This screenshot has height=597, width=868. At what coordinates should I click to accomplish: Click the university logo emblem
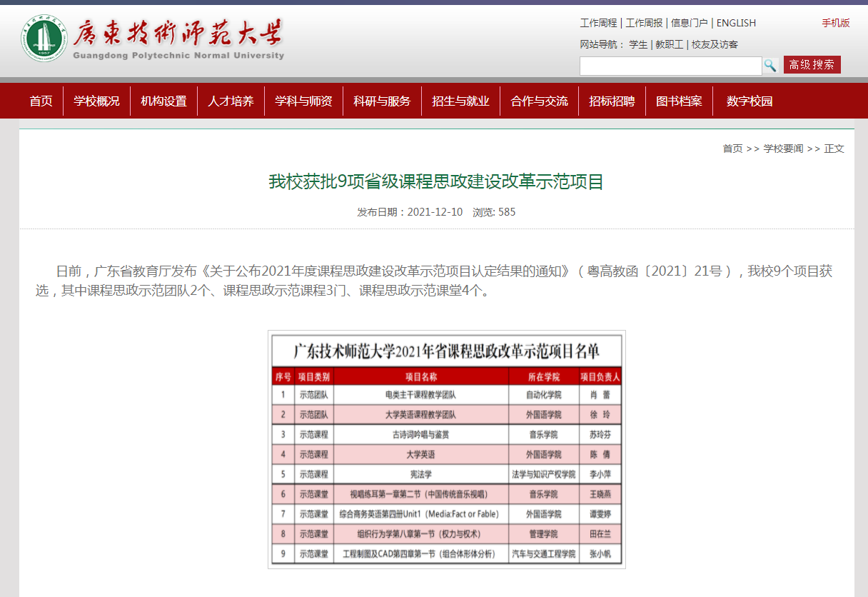44,38
